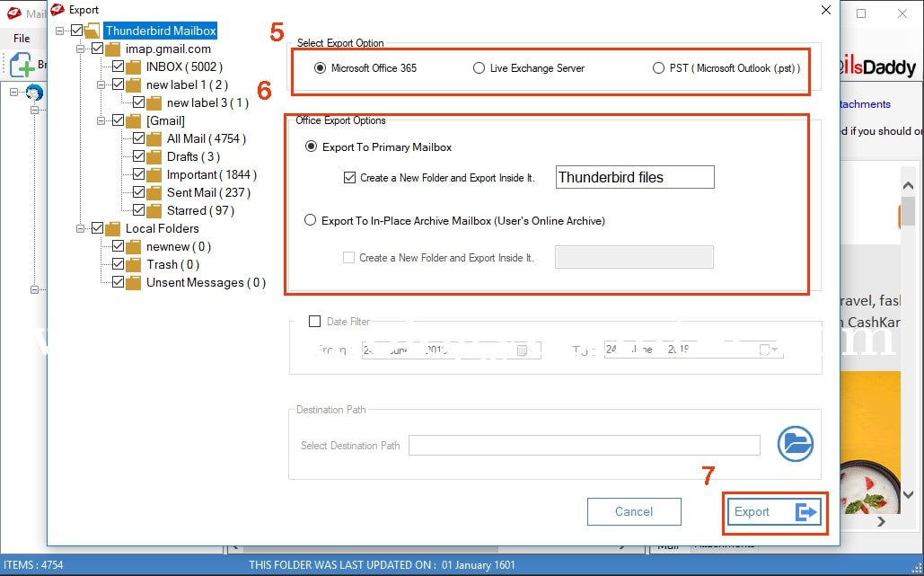The image size is (924, 576).
Task: Uncheck the Thunderbird Mailbox root checkbox
Action: [x=76, y=31]
